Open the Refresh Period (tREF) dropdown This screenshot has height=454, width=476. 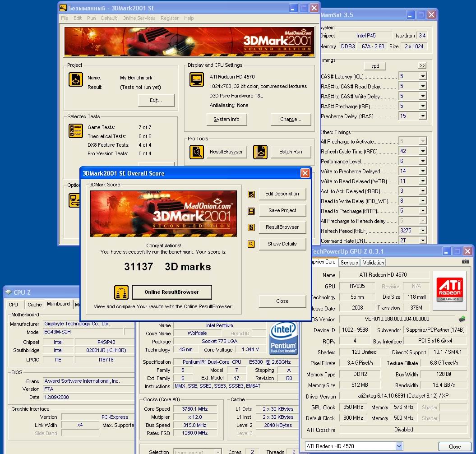click(x=423, y=231)
